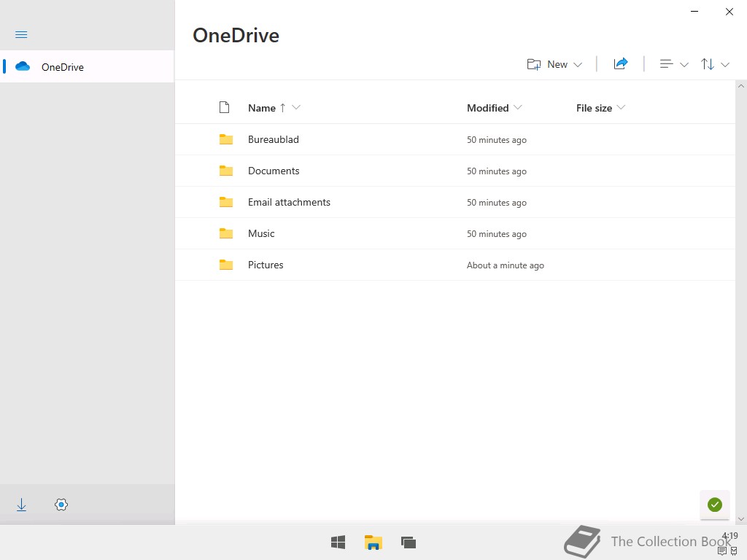Click the green sync status checkmark
The image size is (747, 560).
click(715, 505)
